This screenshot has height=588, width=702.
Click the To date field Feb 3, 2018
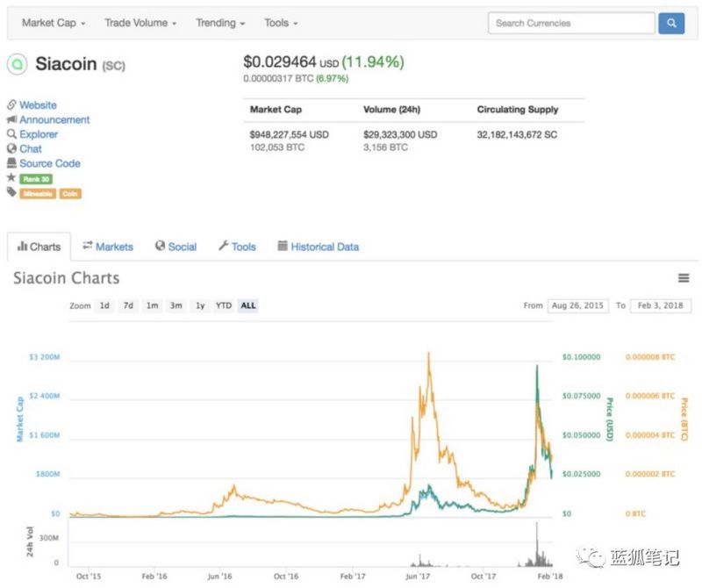[x=661, y=306]
